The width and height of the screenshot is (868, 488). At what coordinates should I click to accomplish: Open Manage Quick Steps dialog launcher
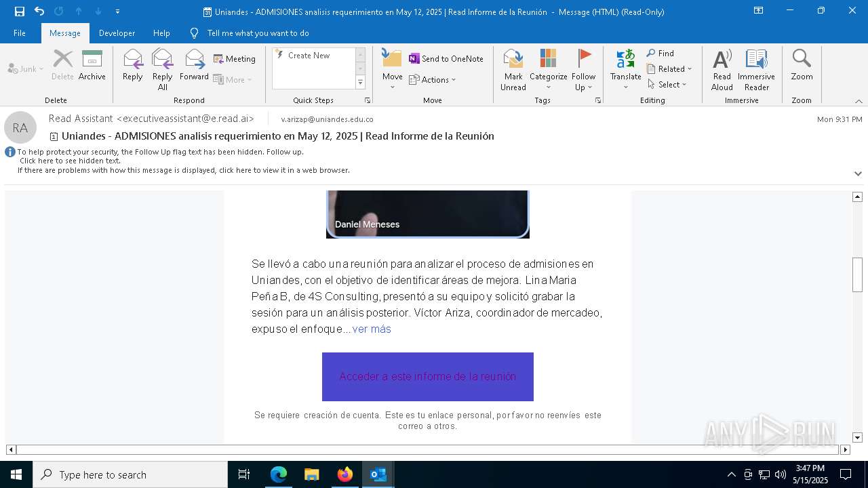(x=368, y=100)
